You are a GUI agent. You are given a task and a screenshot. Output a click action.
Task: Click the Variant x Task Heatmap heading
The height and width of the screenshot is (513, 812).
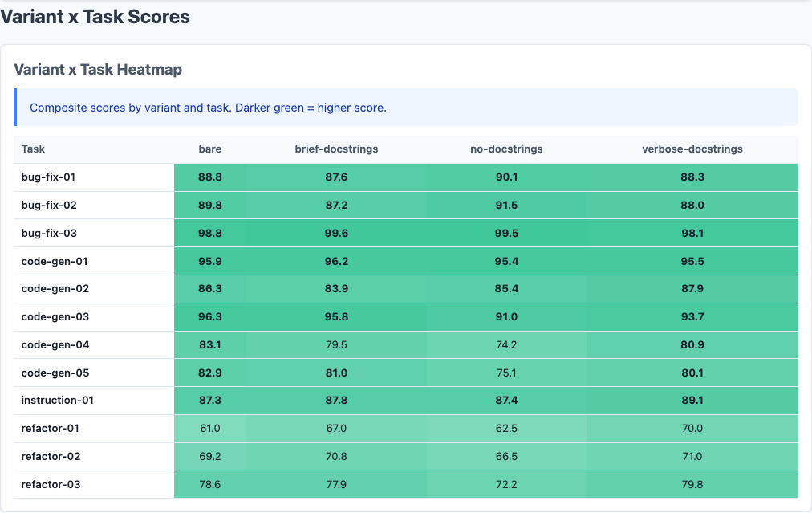pos(98,69)
